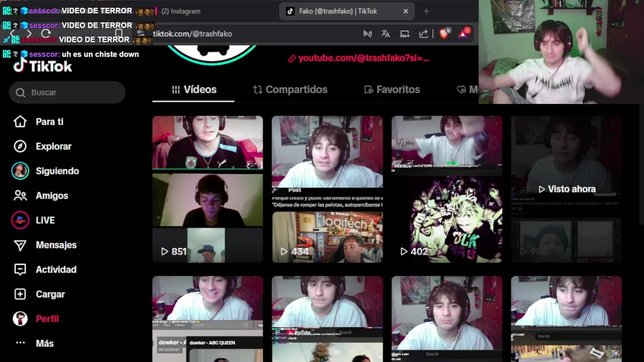Select the Compartidos profile tab
The height and width of the screenshot is (362, 644).
click(x=290, y=89)
